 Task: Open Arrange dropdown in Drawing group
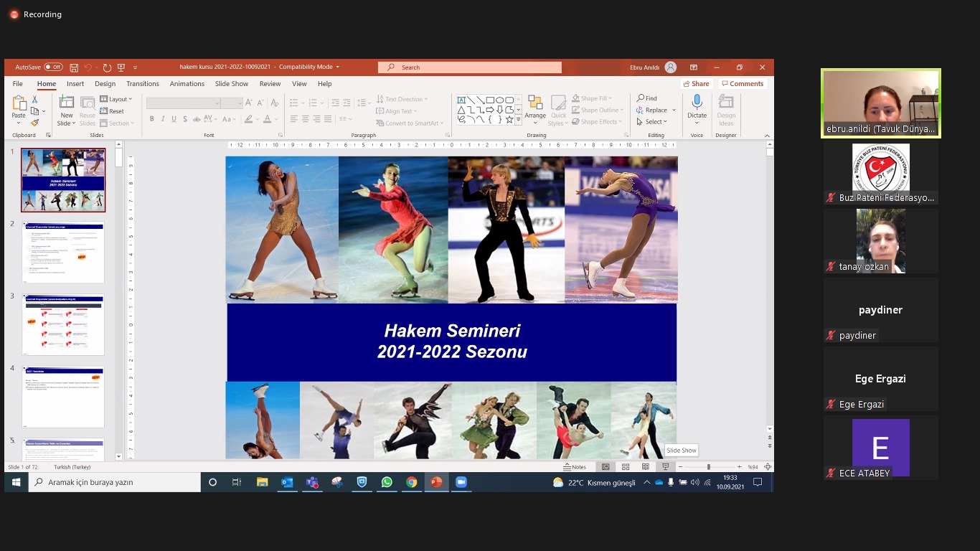[535, 110]
